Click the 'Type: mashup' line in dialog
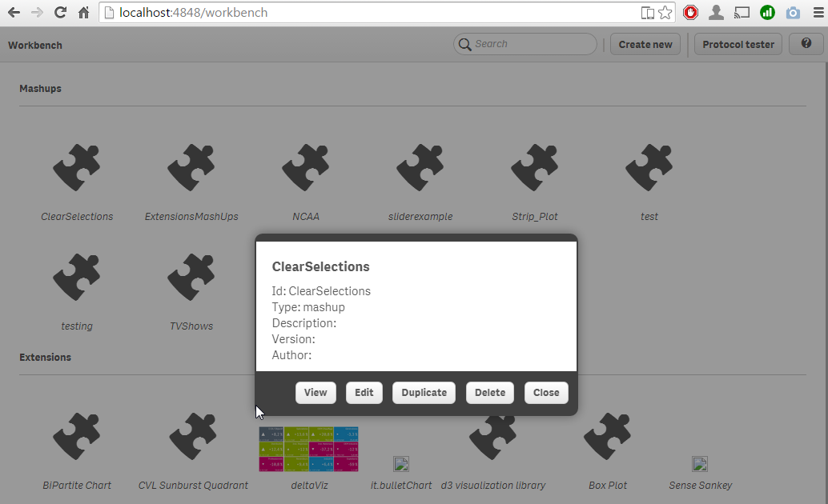828x504 pixels. click(308, 307)
